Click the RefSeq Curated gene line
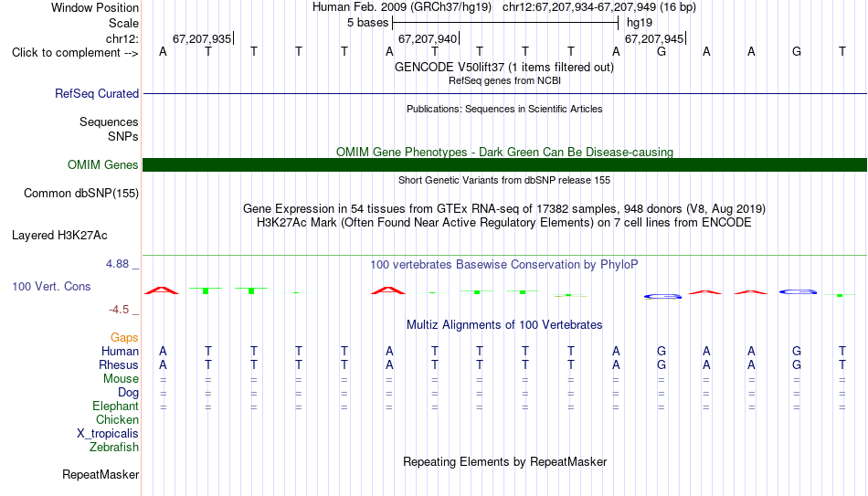 point(505,93)
